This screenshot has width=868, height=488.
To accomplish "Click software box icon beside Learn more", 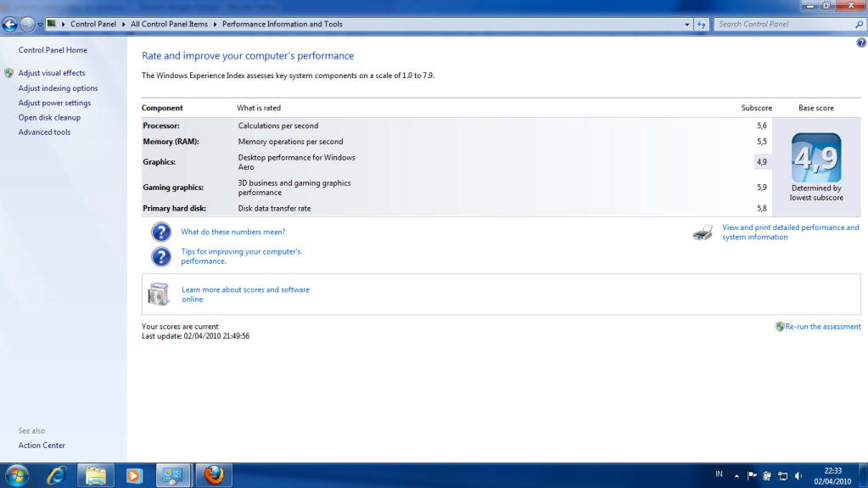I will (x=159, y=294).
